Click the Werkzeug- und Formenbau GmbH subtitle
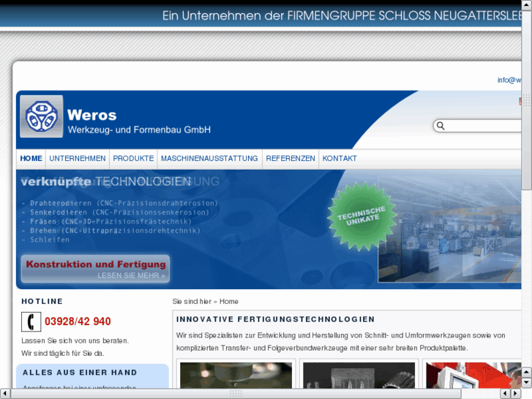The width and height of the screenshot is (532, 399). [x=139, y=130]
